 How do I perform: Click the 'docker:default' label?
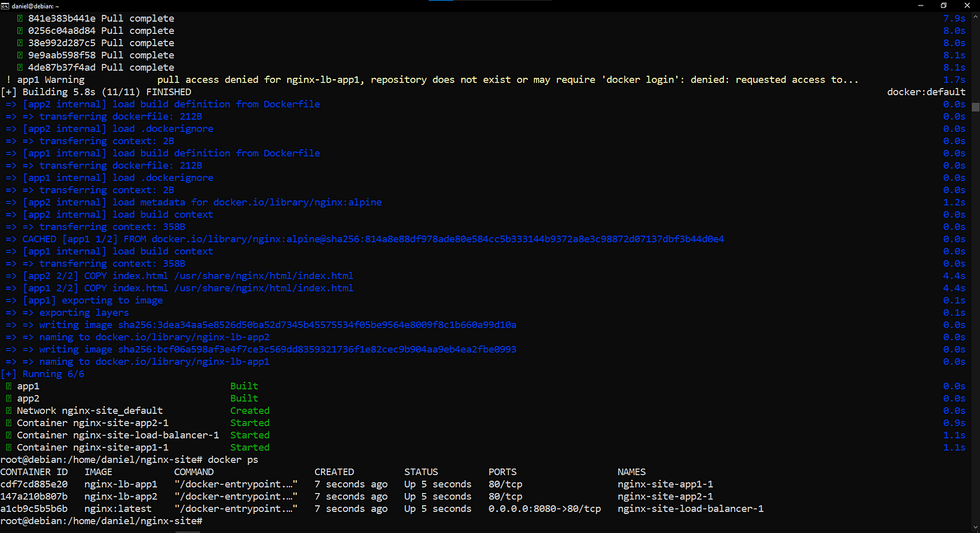pyautogui.click(x=926, y=92)
